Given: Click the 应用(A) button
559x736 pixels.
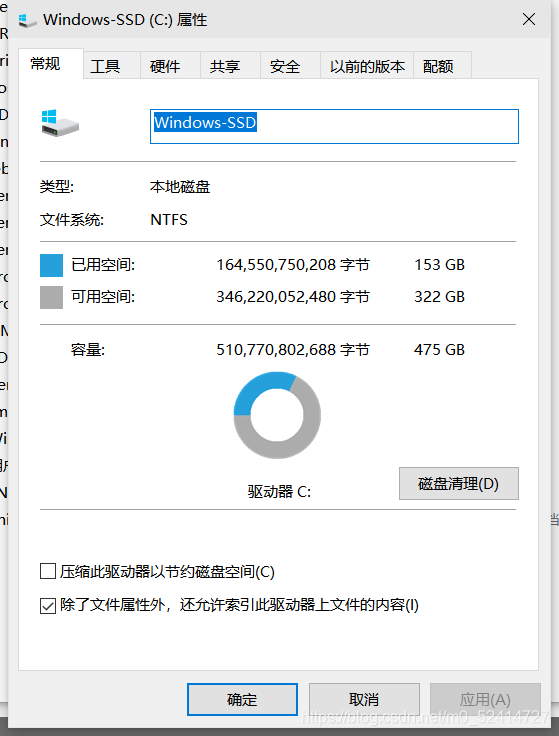Looking at the screenshot, I should click(485, 699).
